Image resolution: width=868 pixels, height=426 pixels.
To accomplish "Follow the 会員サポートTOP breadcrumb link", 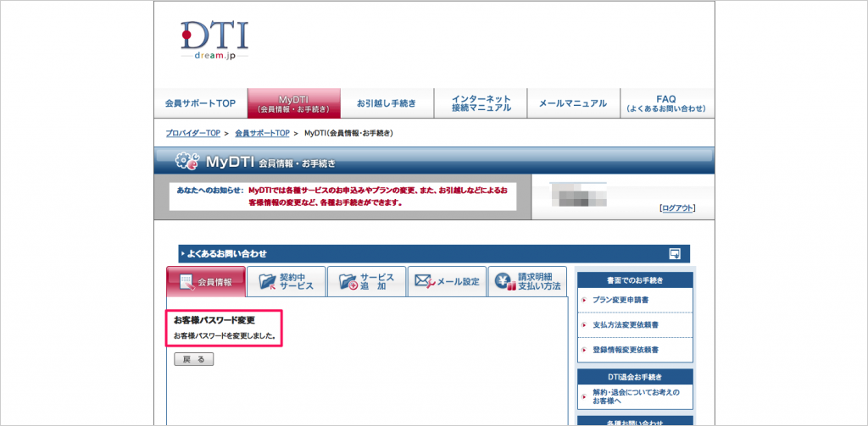I will pos(263,133).
